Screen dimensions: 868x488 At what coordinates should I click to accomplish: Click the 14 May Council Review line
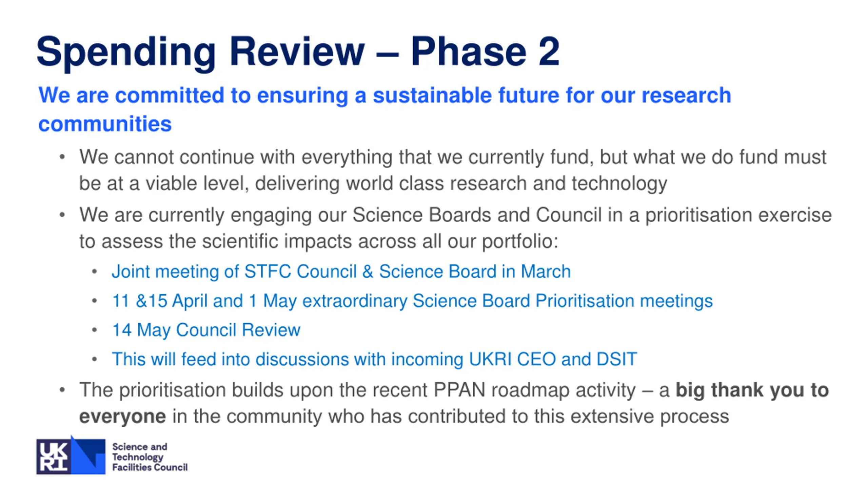206,330
